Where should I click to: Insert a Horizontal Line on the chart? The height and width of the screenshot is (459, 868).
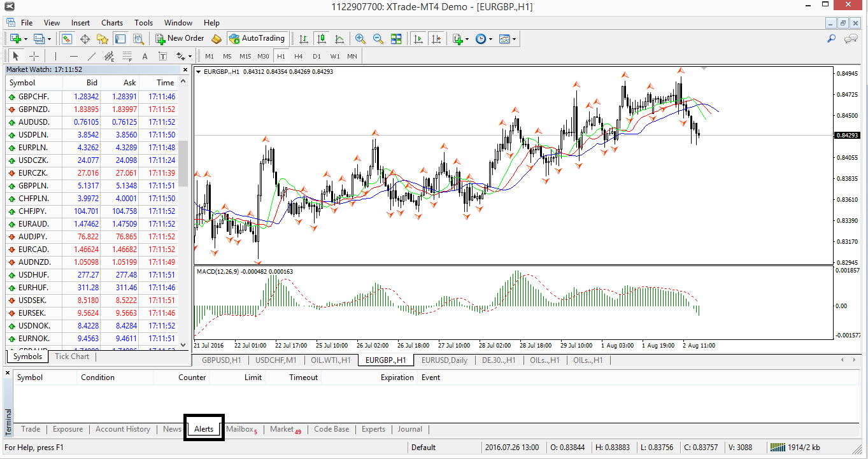coord(73,56)
